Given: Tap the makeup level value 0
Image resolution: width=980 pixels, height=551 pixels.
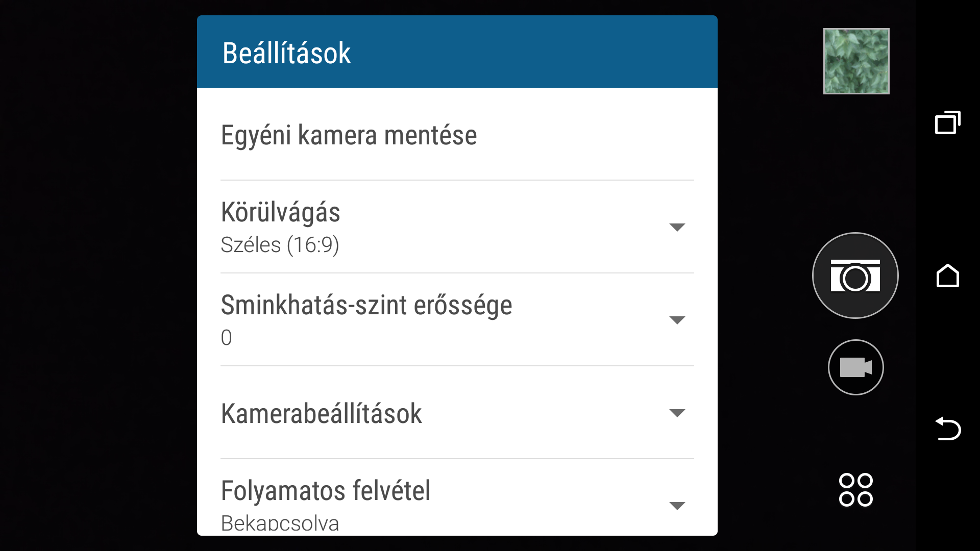Looking at the screenshot, I should 226,338.
